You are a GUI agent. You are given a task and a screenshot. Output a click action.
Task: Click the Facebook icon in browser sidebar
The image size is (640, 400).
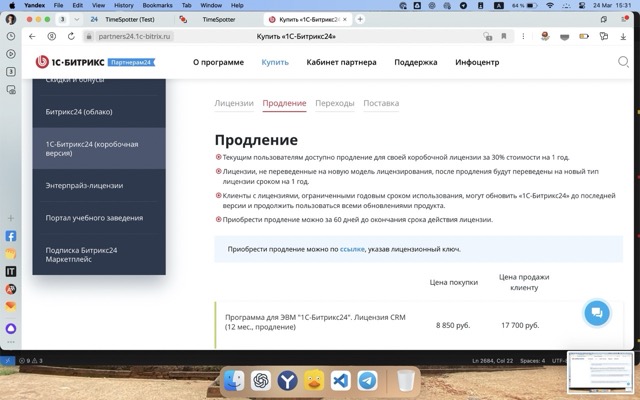coord(11,237)
